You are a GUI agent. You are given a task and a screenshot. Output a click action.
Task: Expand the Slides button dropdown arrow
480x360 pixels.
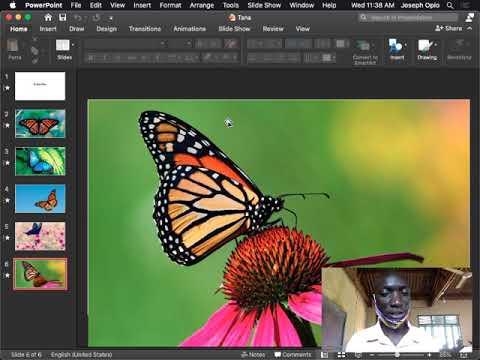[73, 45]
